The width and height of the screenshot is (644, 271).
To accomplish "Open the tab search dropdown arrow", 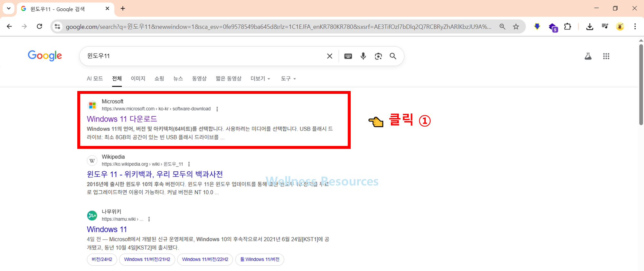I will point(9,8).
